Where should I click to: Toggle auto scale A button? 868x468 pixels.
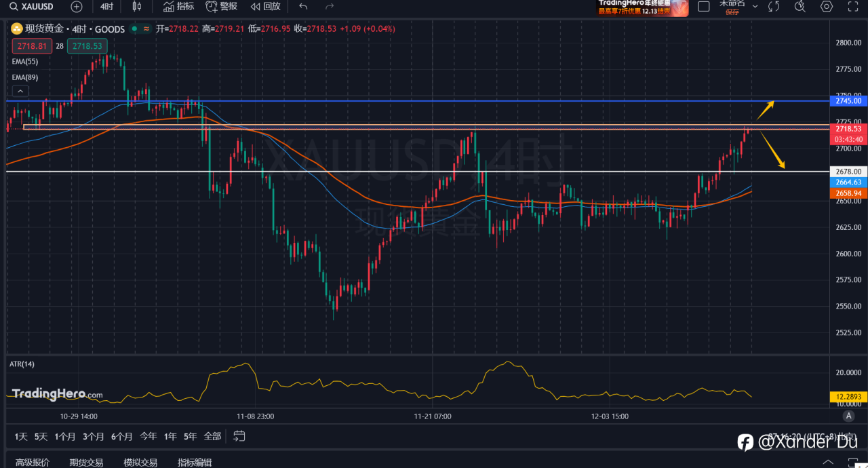pos(848,416)
